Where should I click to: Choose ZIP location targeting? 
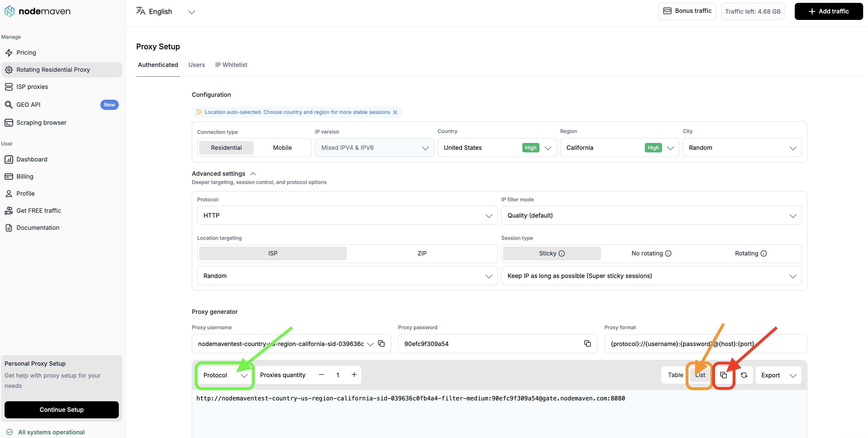(x=422, y=253)
